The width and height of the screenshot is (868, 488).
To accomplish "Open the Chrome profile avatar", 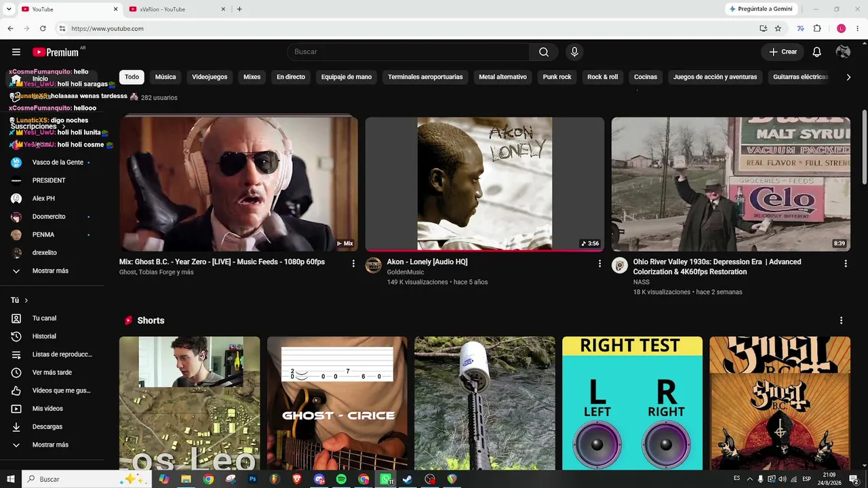I will click(842, 28).
